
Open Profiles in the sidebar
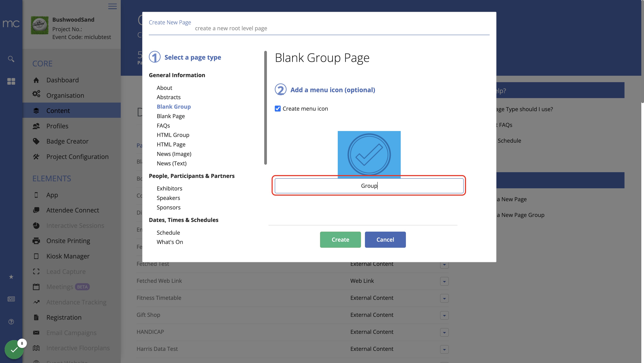pyautogui.click(x=57, y=126)
